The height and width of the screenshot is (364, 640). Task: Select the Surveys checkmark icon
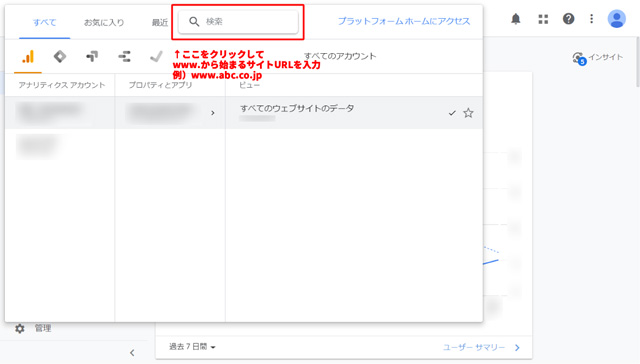point(156,56)
